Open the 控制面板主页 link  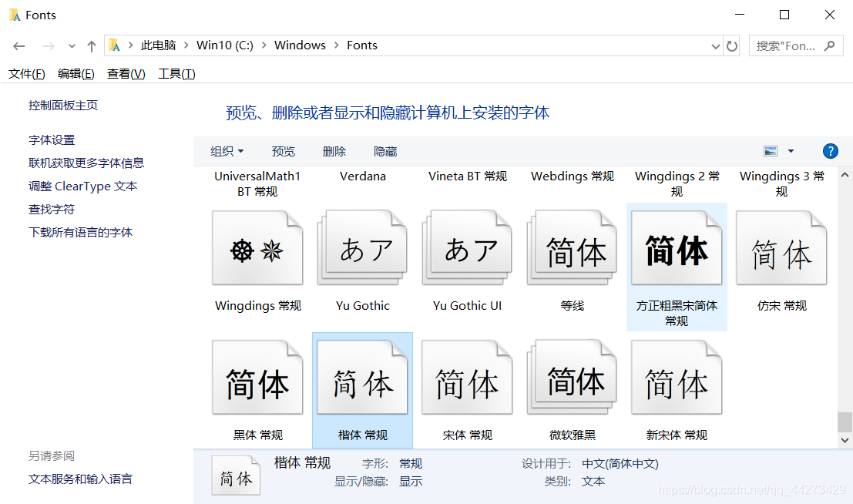click(x=63, y=105)
